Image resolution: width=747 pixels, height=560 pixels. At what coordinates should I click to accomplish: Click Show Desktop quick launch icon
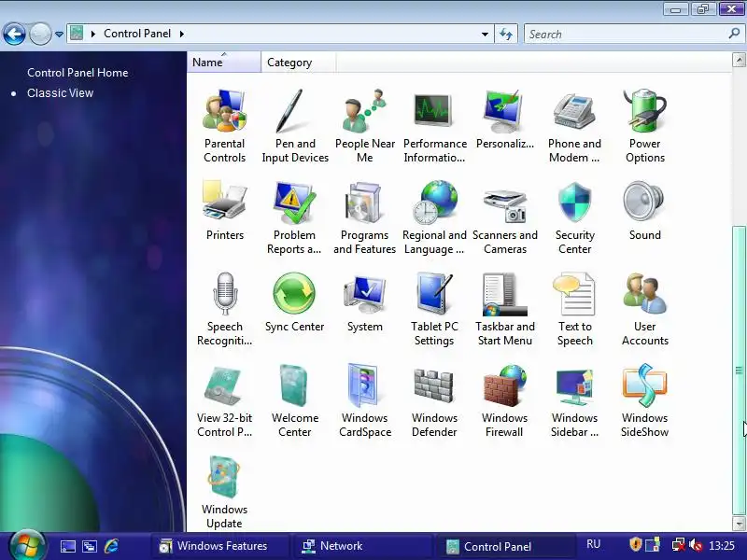pyautogui.click(x=67, y=546)
